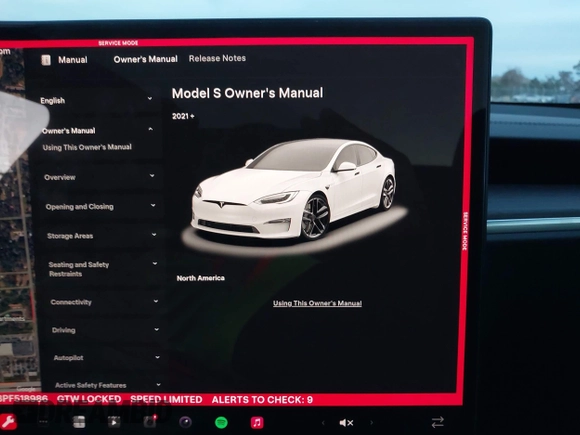The image size is (580, 435).
Task: Expand the Connectivity section
Action: 104,302
